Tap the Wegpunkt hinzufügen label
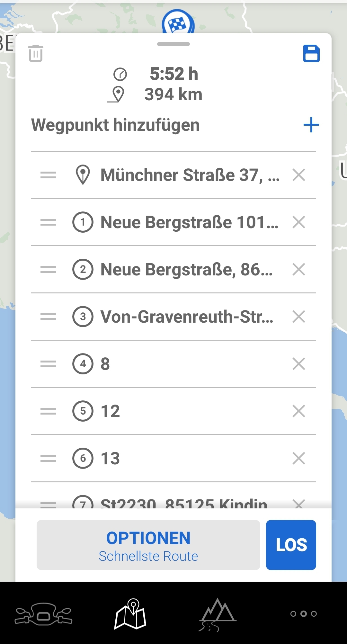Screen dimensions: 347x644 pos(115,125)
